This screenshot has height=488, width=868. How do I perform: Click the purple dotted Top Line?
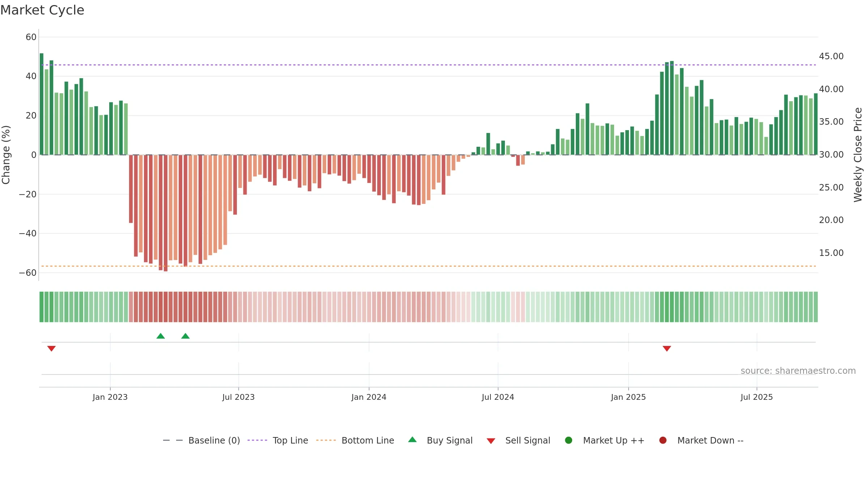pos(429,65)
